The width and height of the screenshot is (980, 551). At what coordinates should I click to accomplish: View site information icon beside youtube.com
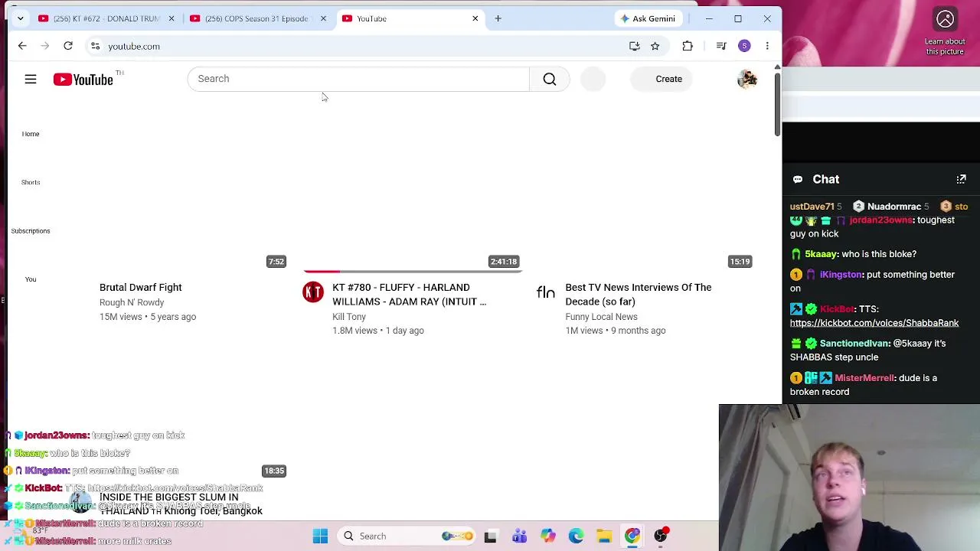95,46
